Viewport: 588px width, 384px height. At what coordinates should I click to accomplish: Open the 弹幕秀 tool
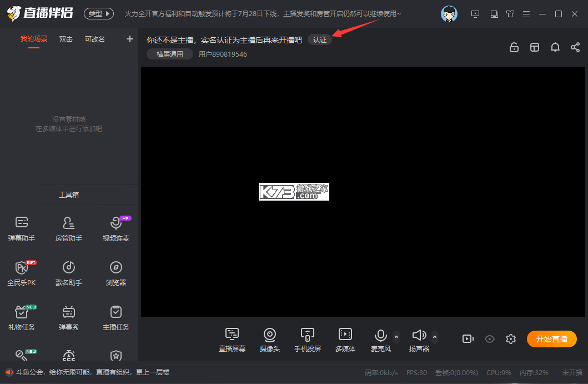coord(69,318)
